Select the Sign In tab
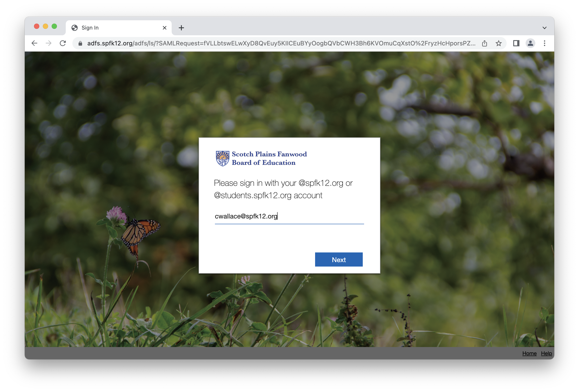579x392 pixels. pyautogui.click(x=112, y=28)
